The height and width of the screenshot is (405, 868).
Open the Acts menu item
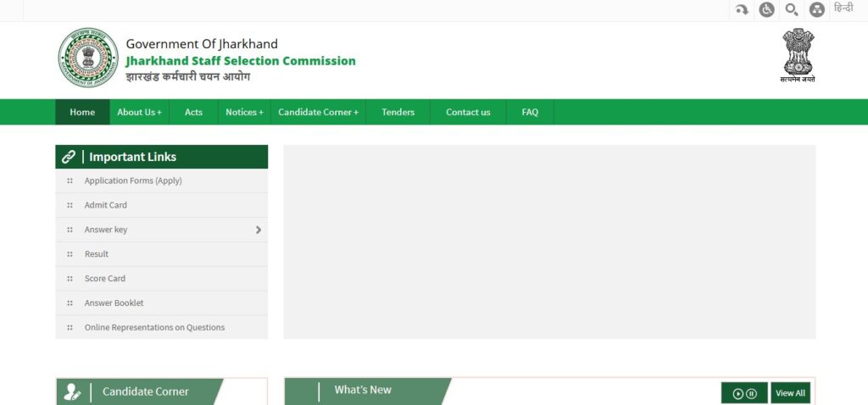click(194, 112)
